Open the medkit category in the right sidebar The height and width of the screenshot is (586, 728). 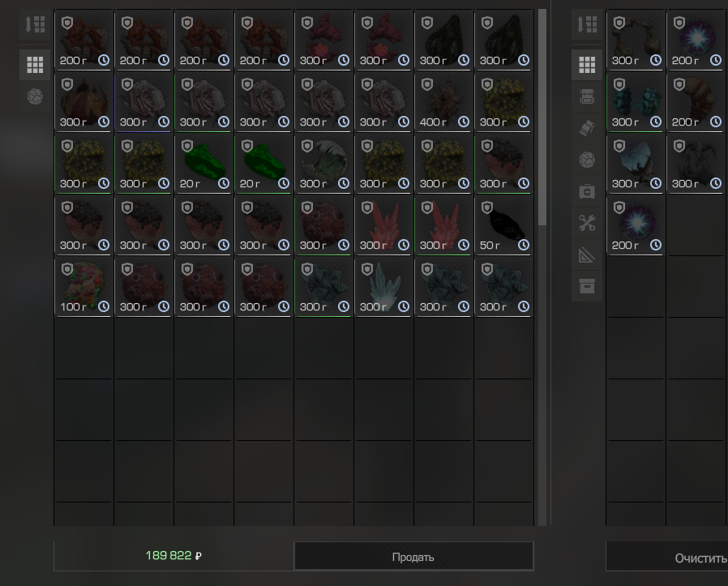[x=587, y=191]
